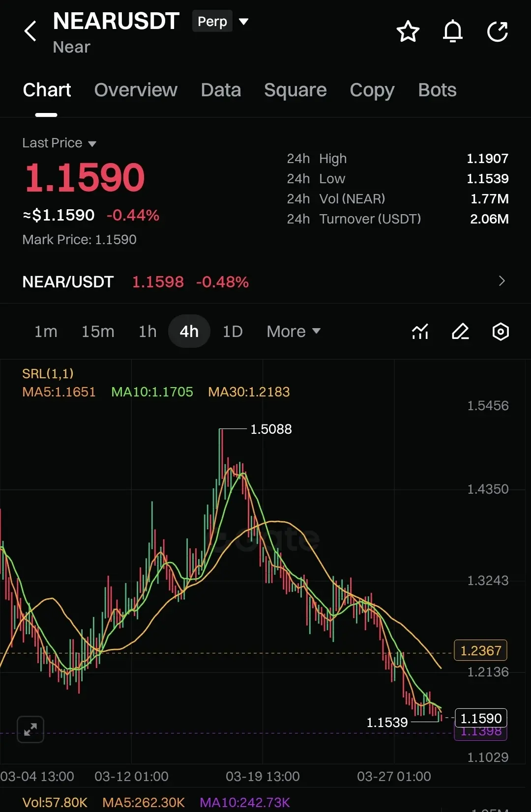The image size is (531, 812).
Task: Select the 1m timeframe
Action: click(x=46, y=332)
